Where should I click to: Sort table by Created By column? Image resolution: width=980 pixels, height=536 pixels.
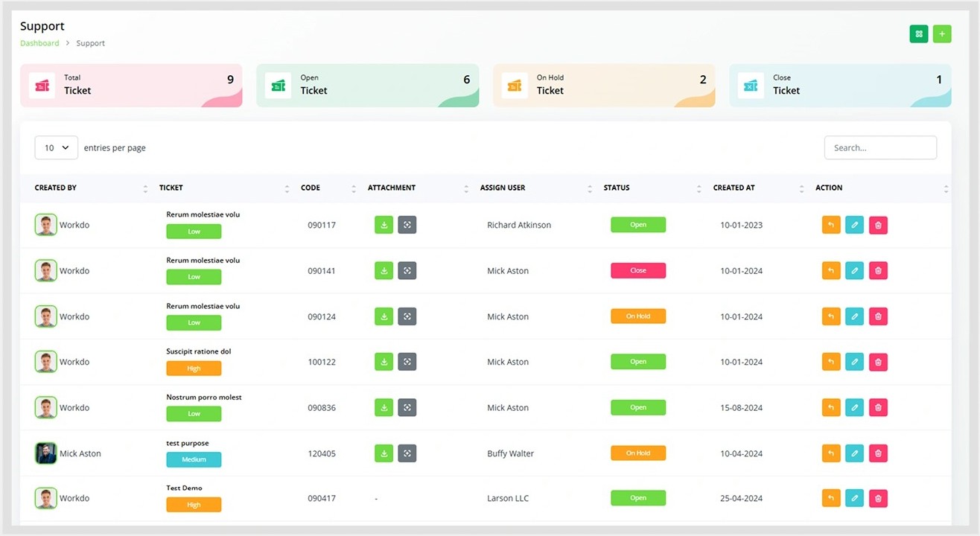pos(145,188)
